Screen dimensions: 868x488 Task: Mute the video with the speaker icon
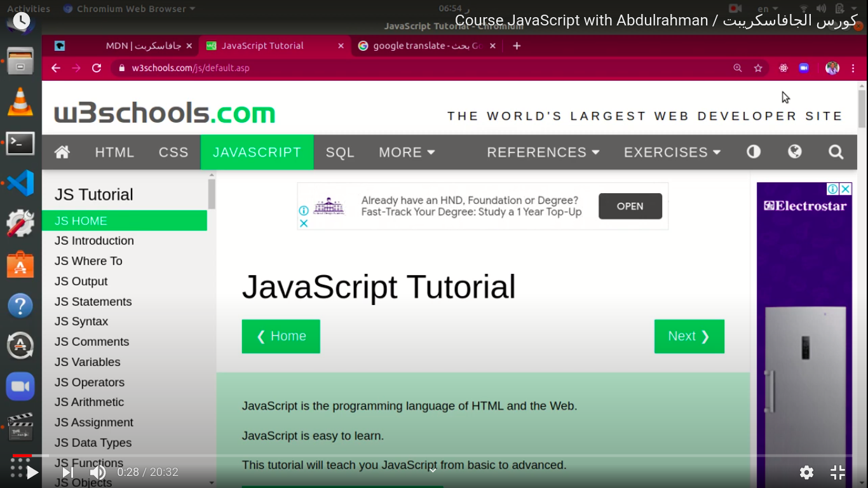click(x=98, y=472)
